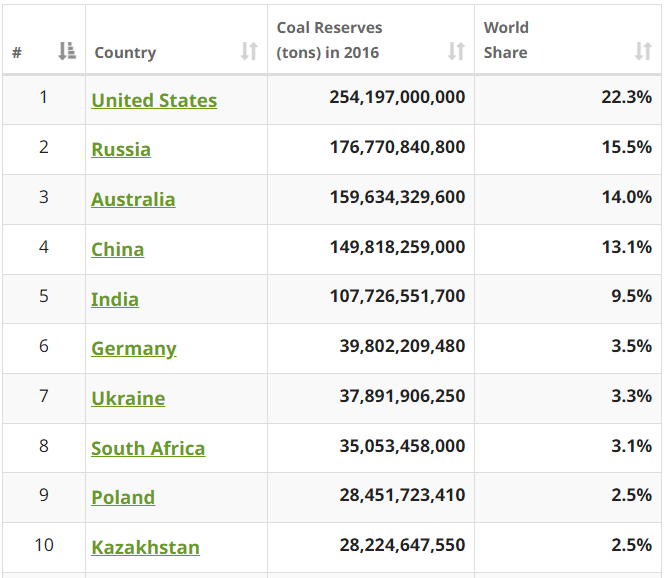The height and width of the screenshot is (578, 664).
Task: Click the sort arrows in the Coal Reserves column
Action: pos(456,52)
